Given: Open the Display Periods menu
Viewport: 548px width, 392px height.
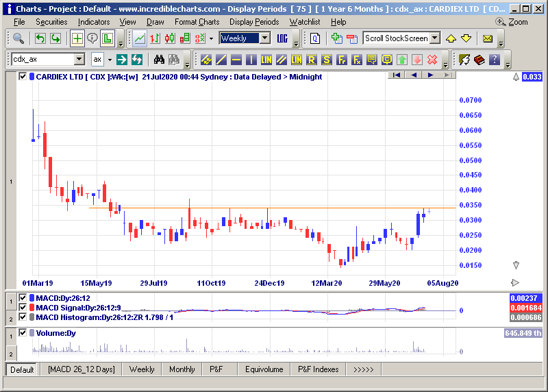Looking at the screenshot, I should tap(254, 22).
